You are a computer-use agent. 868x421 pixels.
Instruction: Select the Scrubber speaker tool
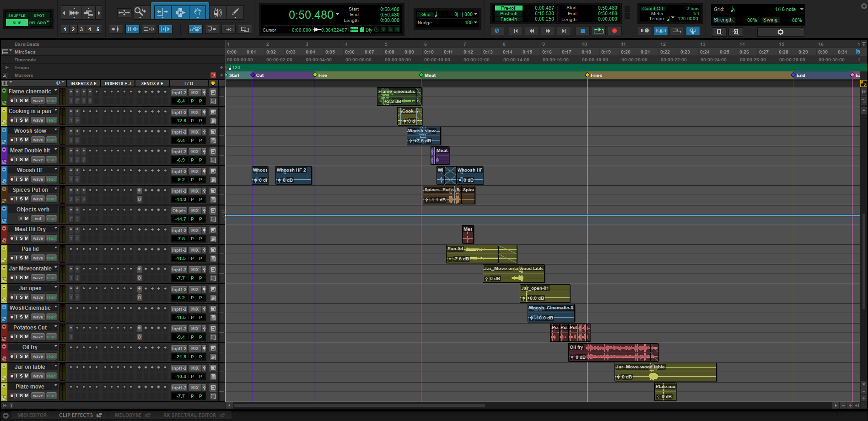tap(218, 13)
